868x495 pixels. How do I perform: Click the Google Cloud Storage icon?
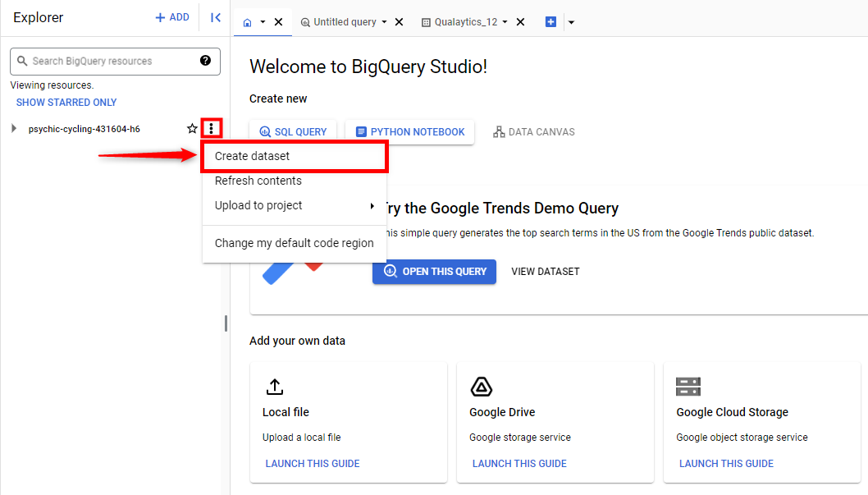[x=688, y=387]
